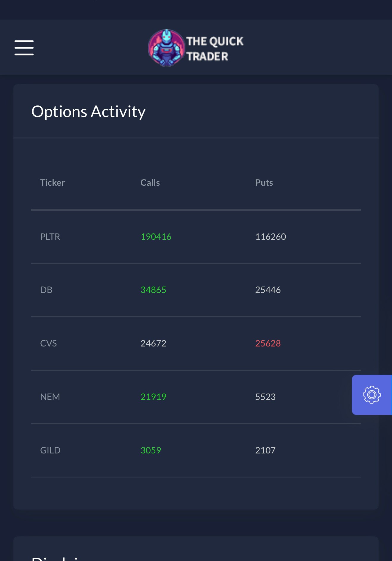
Task: Click NEM calls value 21919
Action: [153, 397]
